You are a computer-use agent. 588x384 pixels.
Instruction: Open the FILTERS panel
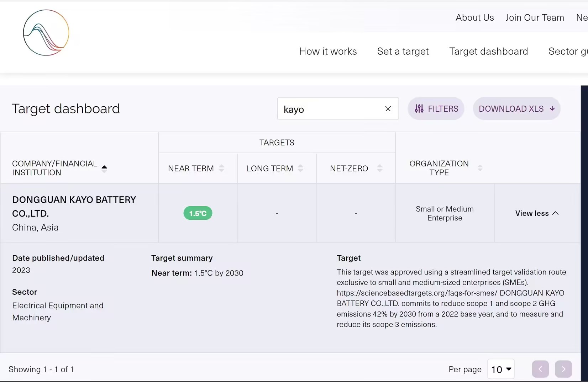pos(436,109)
